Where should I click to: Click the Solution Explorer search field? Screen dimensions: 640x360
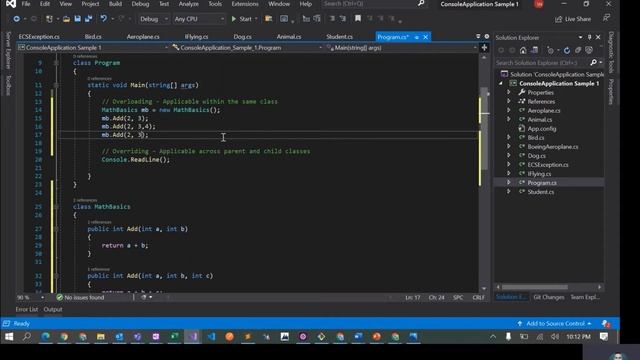(x=541, y=62)
